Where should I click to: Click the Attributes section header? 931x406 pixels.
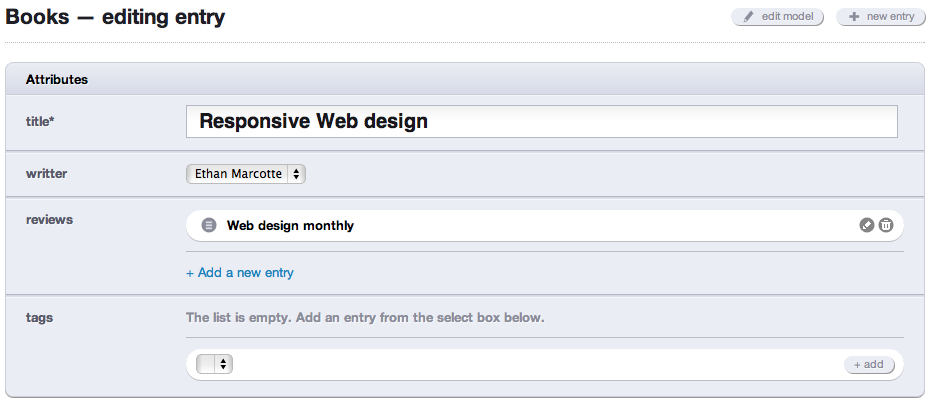click(x=57, y=79)
